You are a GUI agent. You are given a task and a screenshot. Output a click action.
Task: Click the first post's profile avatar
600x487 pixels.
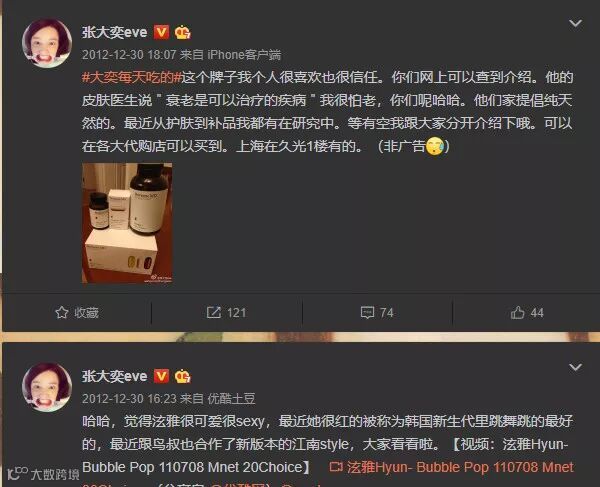click(47, 43)
